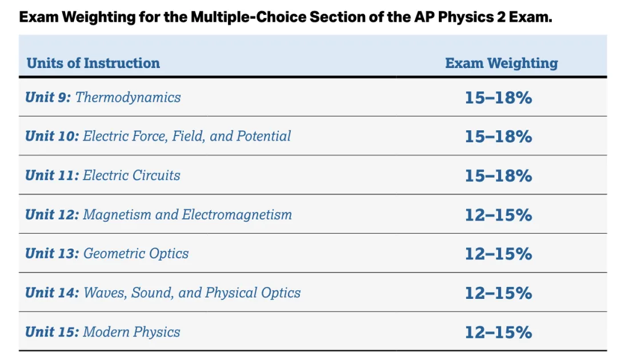Click the 15–18% weighting for Unit 10
Viewport: 617px width, 364px height.
[x=498, y=137]
